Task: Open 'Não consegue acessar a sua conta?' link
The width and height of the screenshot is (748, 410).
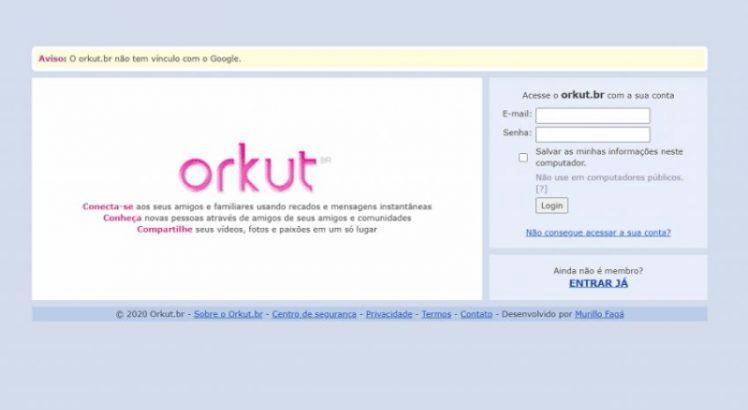Action: tap(598, 232)
